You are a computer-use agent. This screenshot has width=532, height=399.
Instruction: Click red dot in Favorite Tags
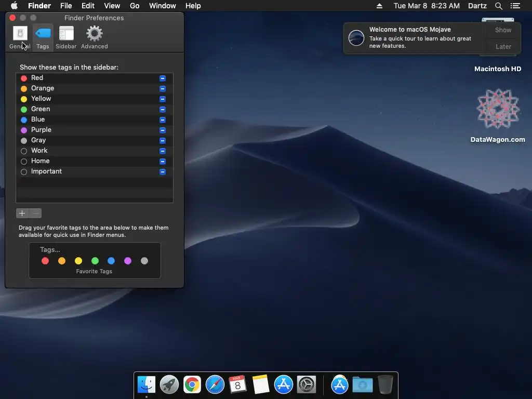(x=45, y=261)
